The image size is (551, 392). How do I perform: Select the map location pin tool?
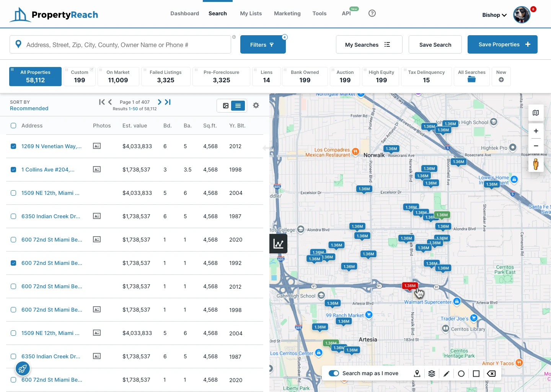pos(417,374)
